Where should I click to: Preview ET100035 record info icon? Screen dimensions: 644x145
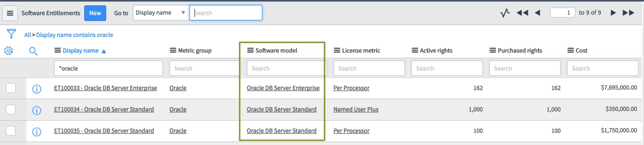click(37, 132)
